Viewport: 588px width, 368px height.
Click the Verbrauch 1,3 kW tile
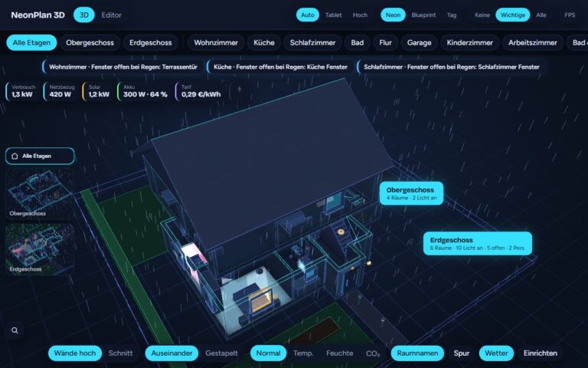click(x=22, y=92)
